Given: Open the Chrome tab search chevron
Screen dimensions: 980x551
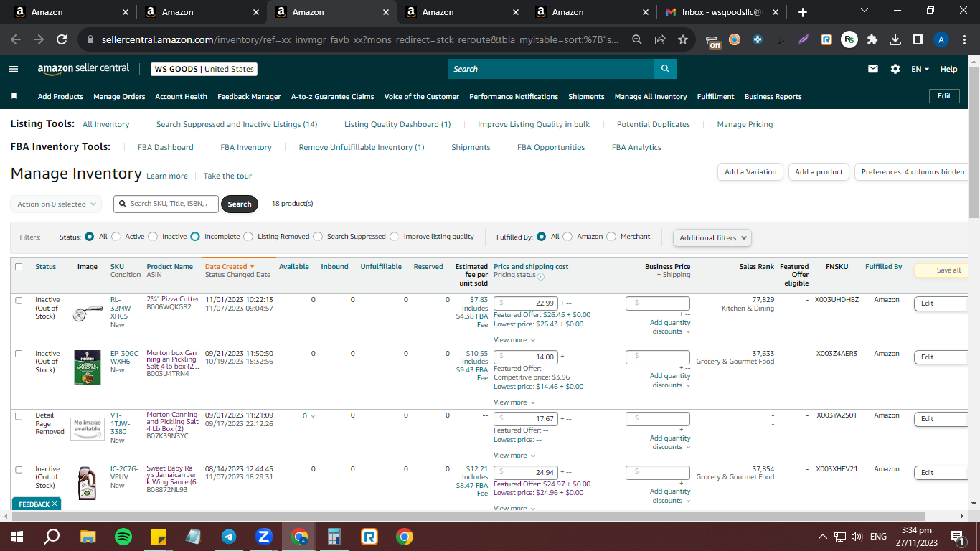Looking at the screenshot, I should click(x=864, y=11).
